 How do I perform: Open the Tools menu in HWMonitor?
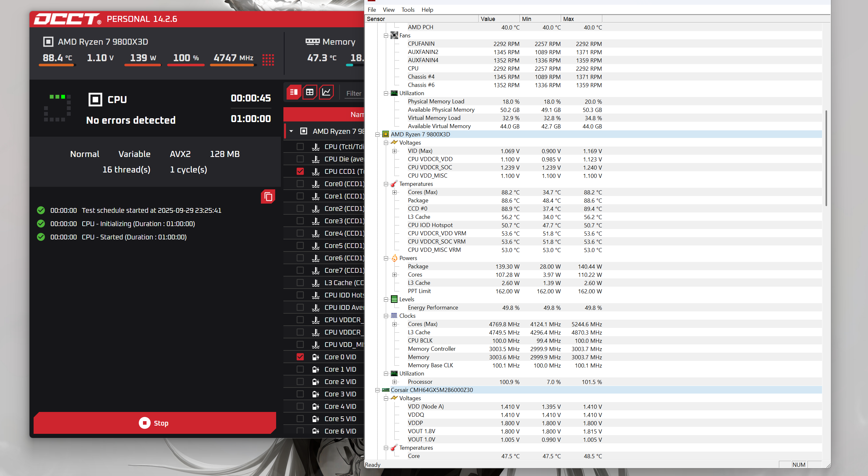click(408, 10)
